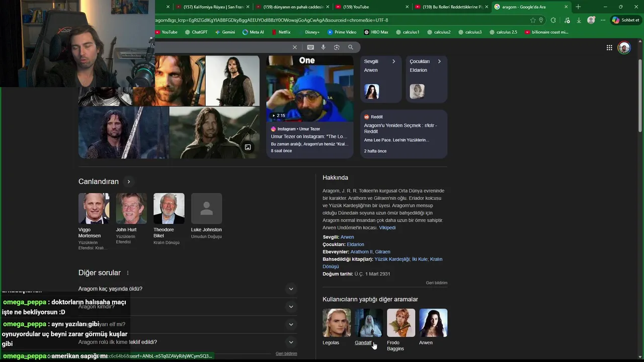This screenshot has width=644, height=362.
Task: Open a new browser tab
Action: tap(578, 7)
